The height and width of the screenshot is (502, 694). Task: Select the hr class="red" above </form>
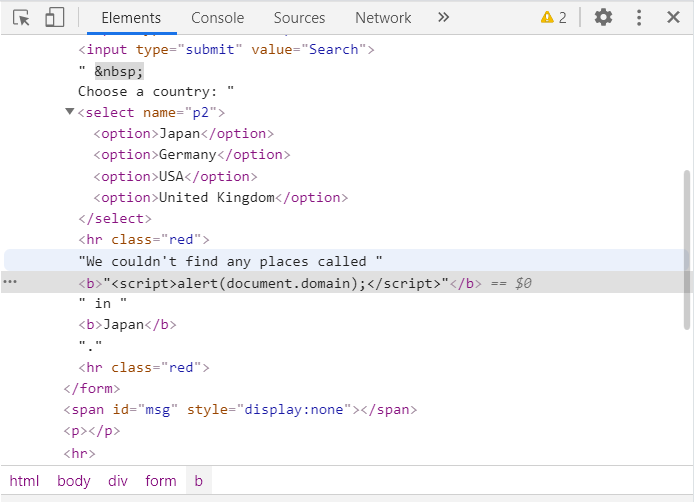(144, 367)
